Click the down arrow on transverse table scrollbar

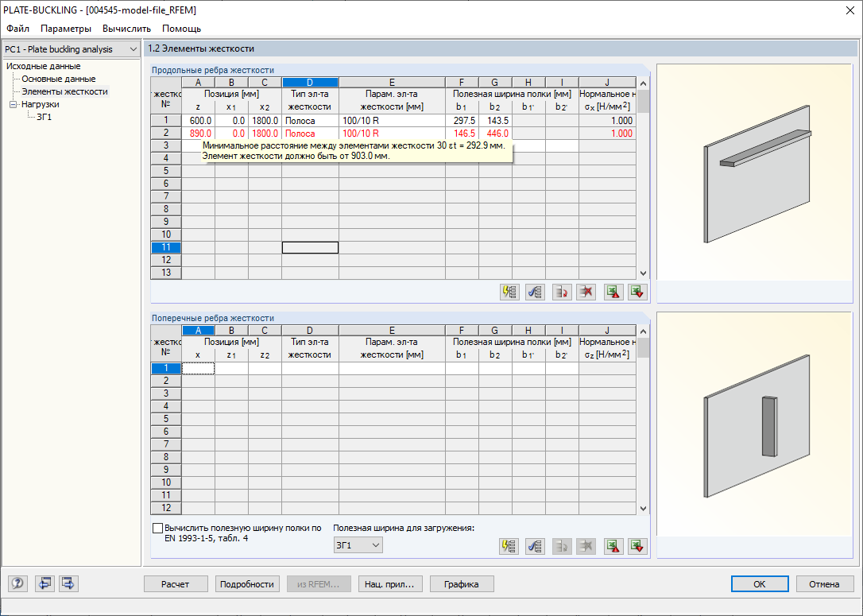[643, 509]
